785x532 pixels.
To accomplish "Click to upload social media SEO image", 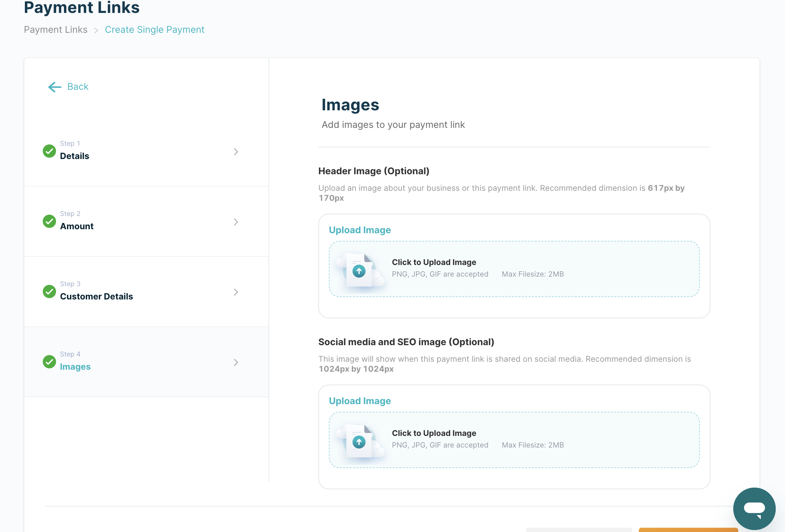I will click(x=434, y=433).
